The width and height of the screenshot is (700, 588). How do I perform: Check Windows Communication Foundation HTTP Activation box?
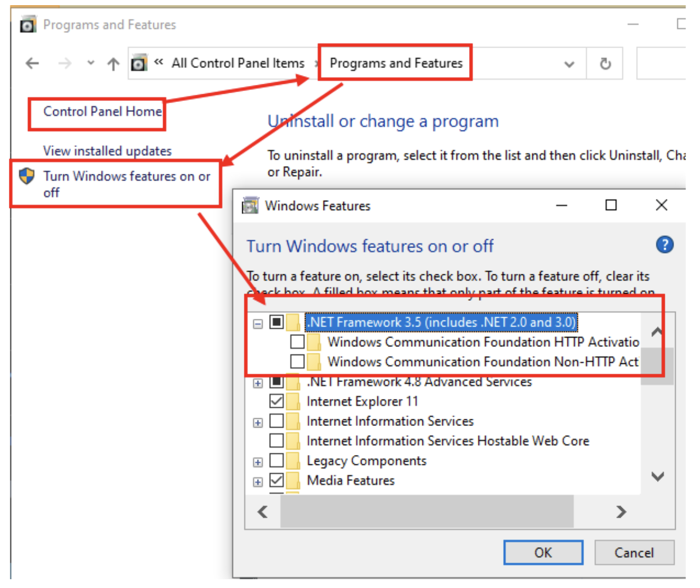coord(297,342)
